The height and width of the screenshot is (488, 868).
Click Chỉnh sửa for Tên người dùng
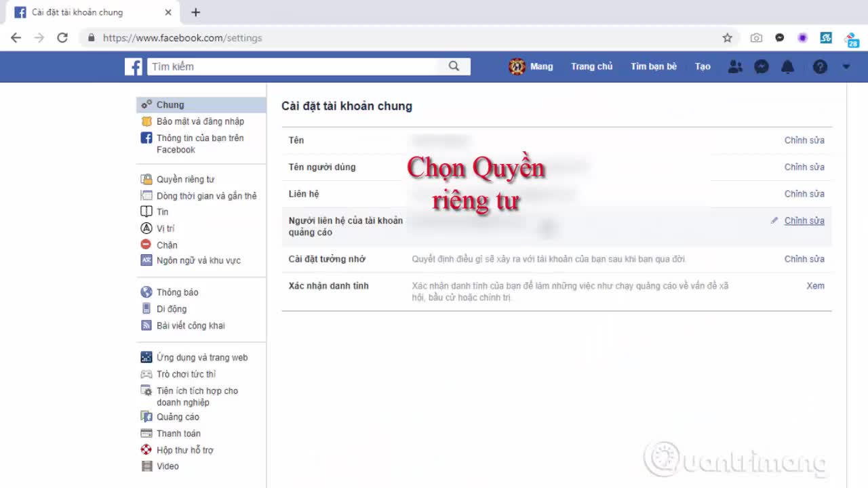(x=804, y=167)
